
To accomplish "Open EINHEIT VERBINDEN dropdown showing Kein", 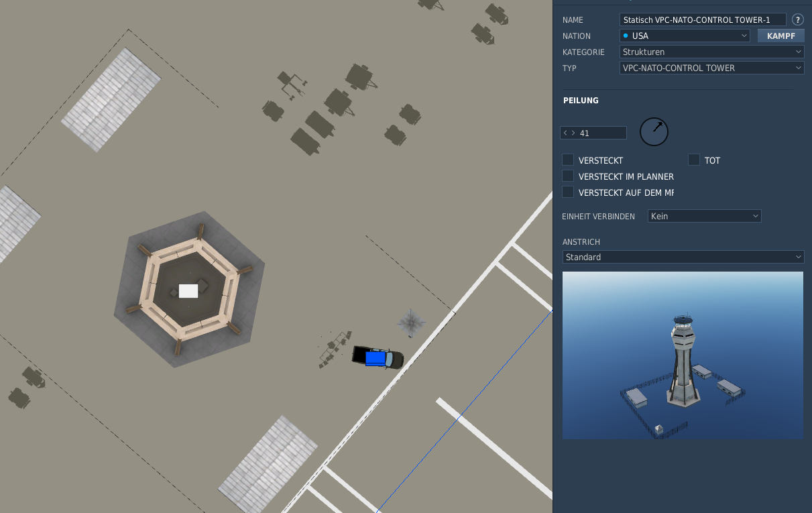I will pos(705,216).
